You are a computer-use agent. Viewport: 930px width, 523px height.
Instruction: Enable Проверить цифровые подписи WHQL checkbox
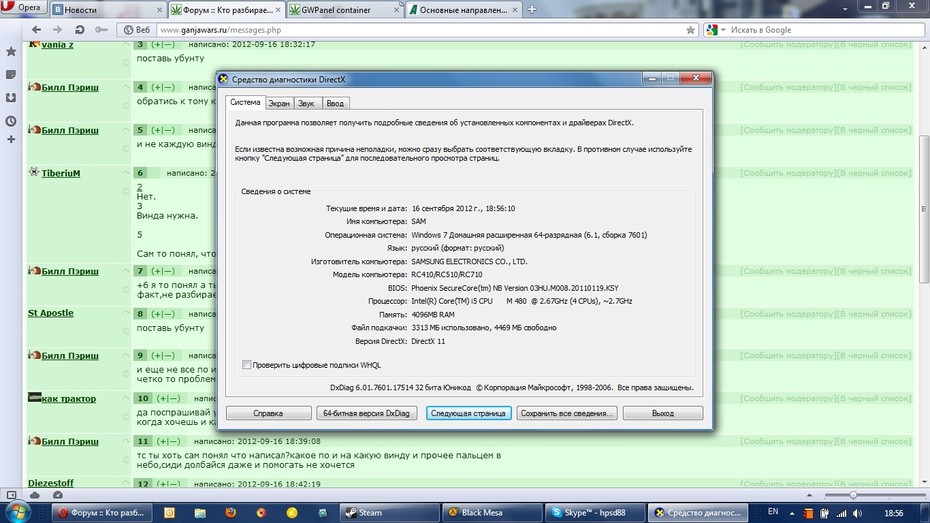[x=247, y=365]
